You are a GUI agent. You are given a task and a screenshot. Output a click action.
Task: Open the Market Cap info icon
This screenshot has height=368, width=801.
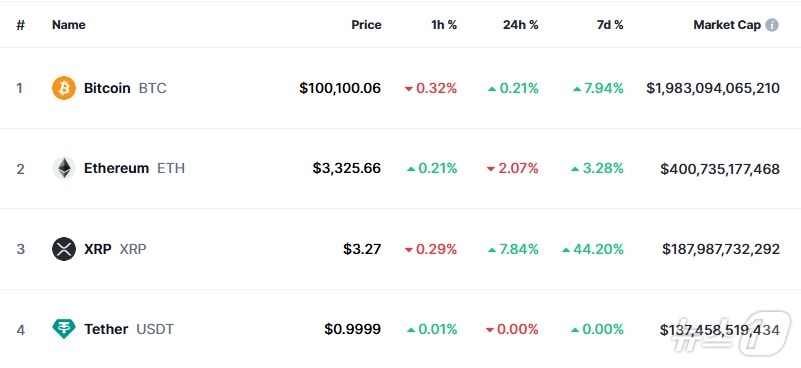(772, 25)
